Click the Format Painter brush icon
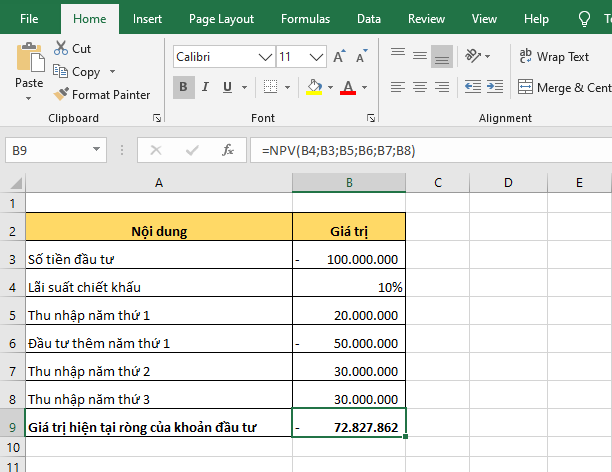This screenshot has height=472, width=612. point(61,95)
